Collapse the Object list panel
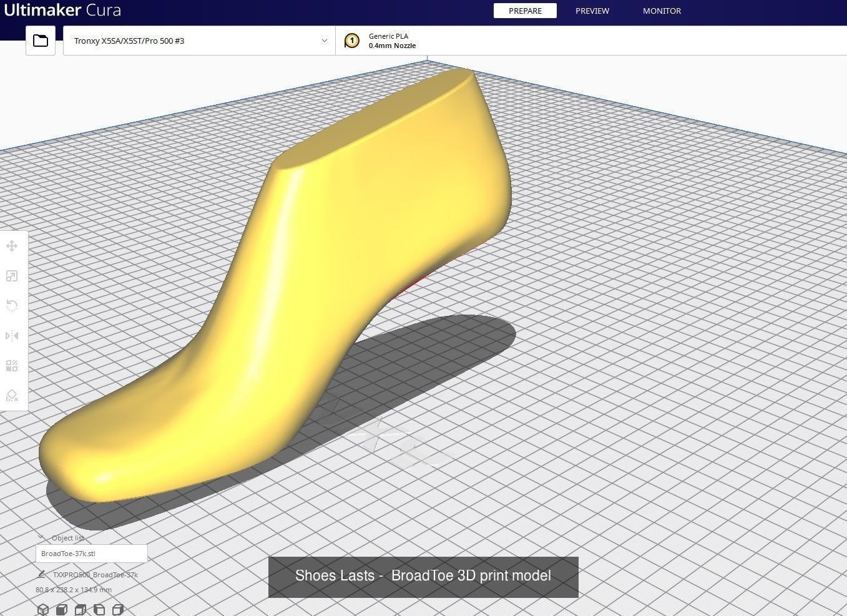847x616 pixels. pos(41,537)
